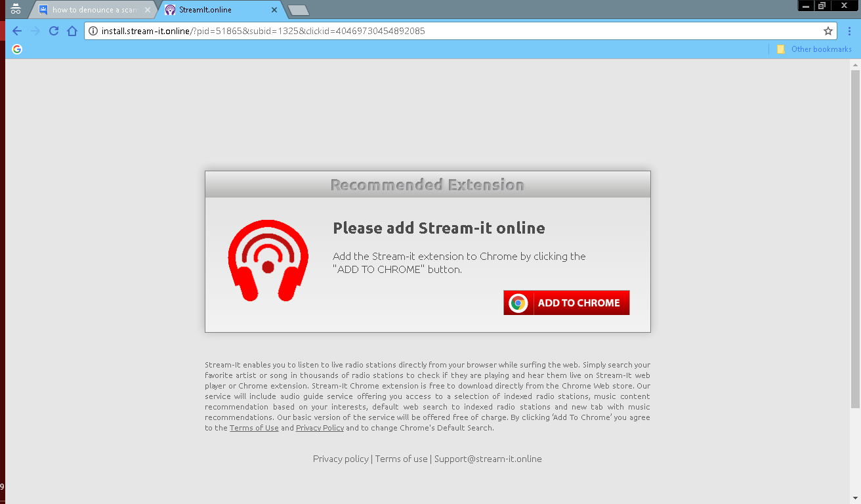861x504 pixels.
Task: Bookmark this page with the star icon
Action: [828, 31]
